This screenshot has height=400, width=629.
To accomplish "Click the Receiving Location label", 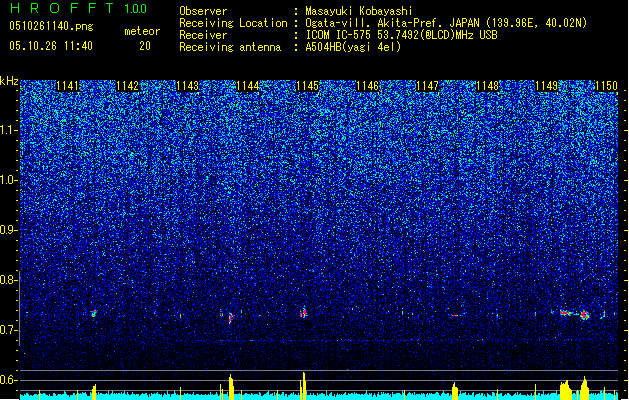I will [233, 23].
